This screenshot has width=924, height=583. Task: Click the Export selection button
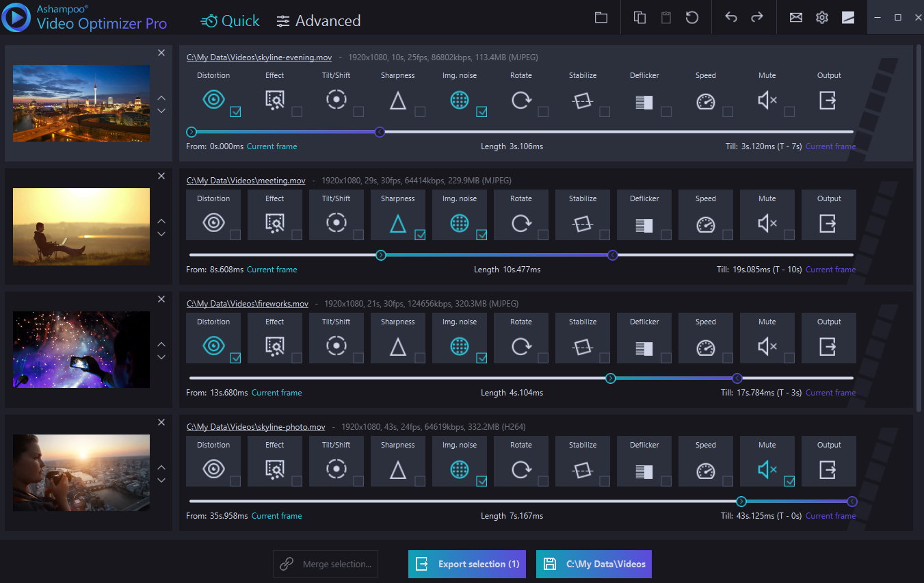(x=466, y=564)
